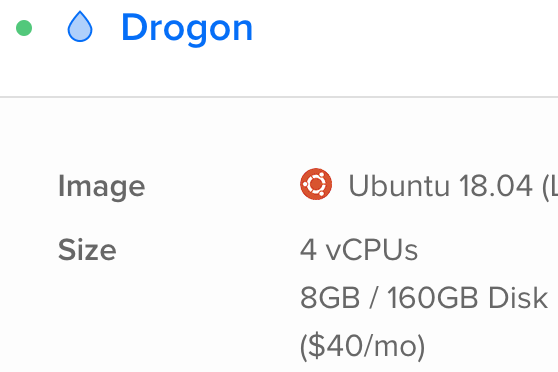
Task: Select the ($40/mo) price text
Action: pos(363,346)
